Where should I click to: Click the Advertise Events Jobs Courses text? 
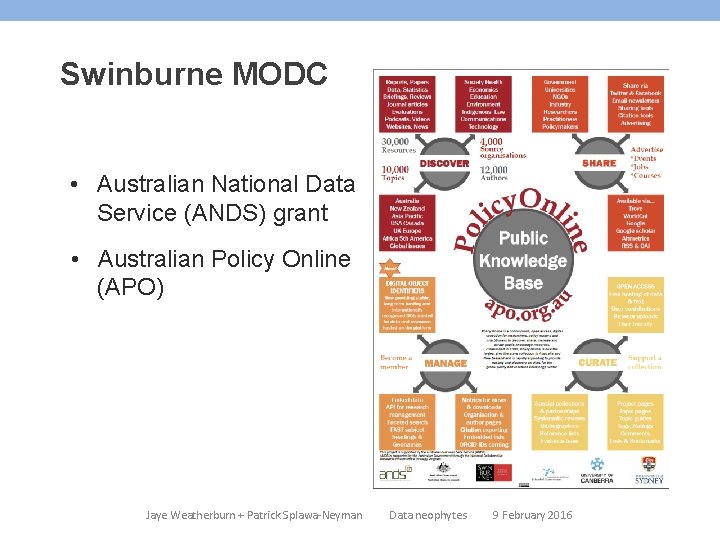[x=647, y=163]
